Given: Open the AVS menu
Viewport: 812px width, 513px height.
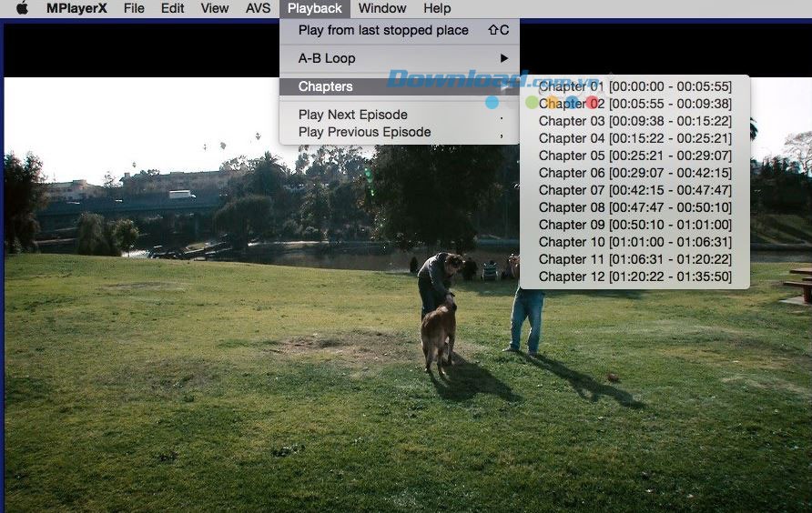Looking at the screenshot, I should (258, 8).
